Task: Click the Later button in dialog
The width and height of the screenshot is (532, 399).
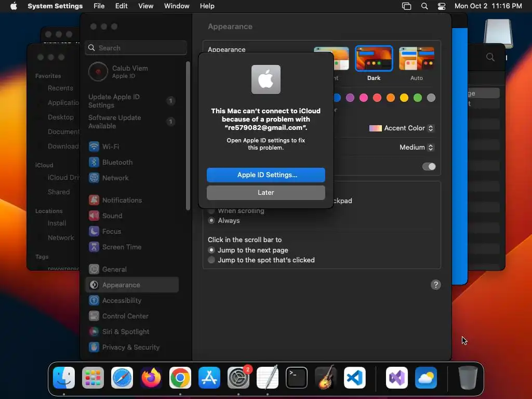Action: point(266,193)
